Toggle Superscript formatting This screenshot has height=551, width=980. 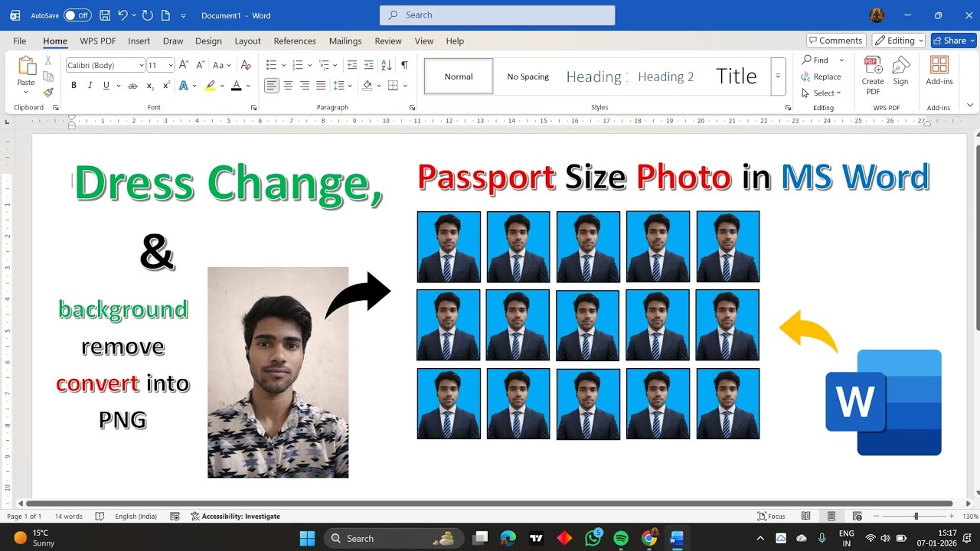click(166, 86)
